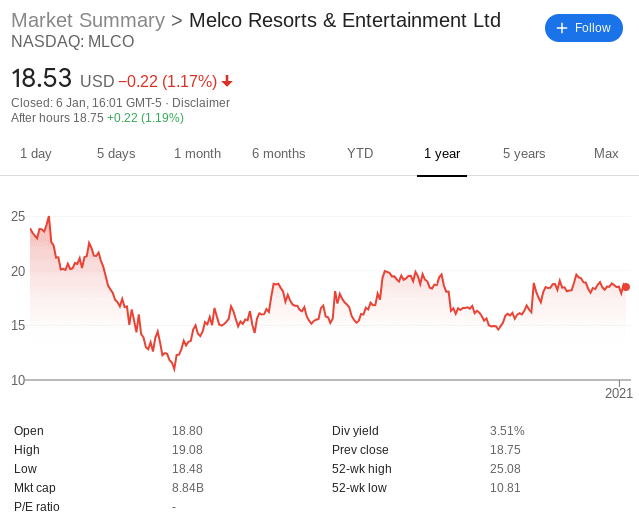Switch to the 1 day tab

click(36, 154)
